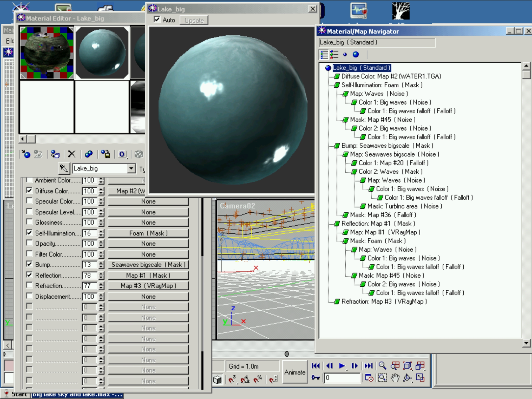Screen dimensions: 532x399
Task: Click the Foam (Mask) map button
Action: (148, 233)
